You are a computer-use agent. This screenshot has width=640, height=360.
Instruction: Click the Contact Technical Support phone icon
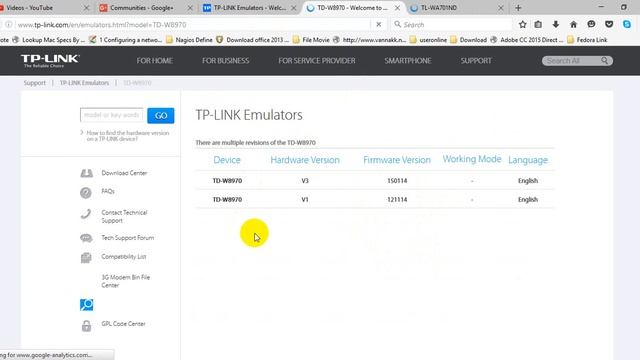[x=86, y=213]
